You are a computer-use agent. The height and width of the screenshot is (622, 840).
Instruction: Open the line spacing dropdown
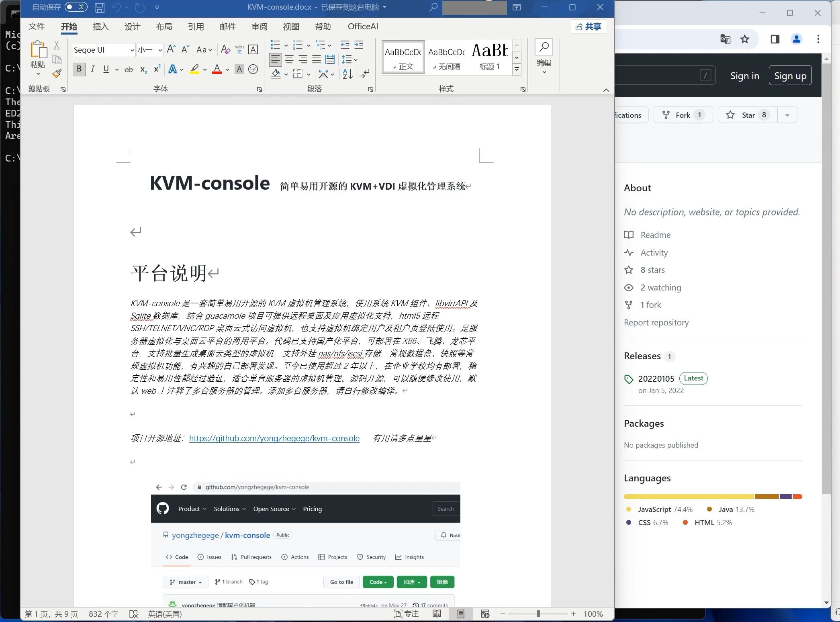(349, 60)
